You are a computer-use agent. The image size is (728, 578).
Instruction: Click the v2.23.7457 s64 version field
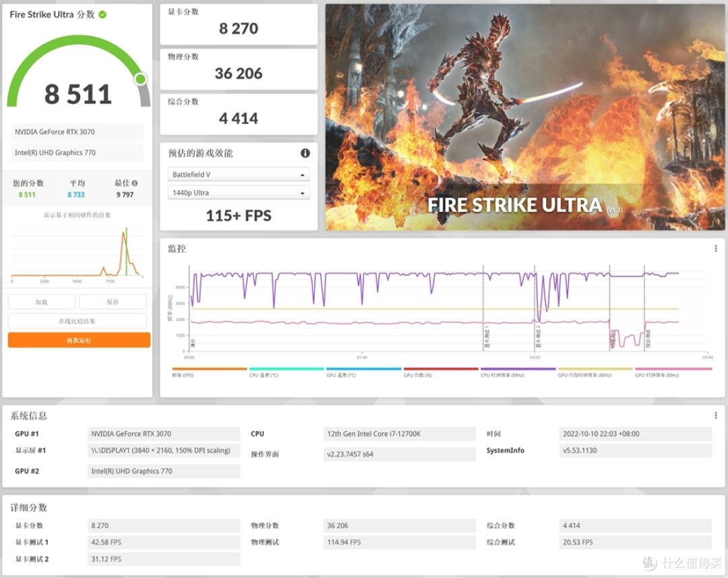(x=399, y=454)
